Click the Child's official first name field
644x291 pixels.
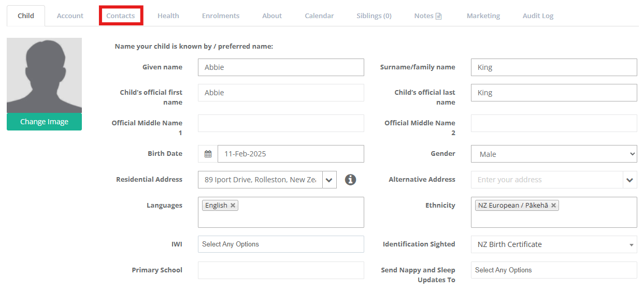[281, 93]
